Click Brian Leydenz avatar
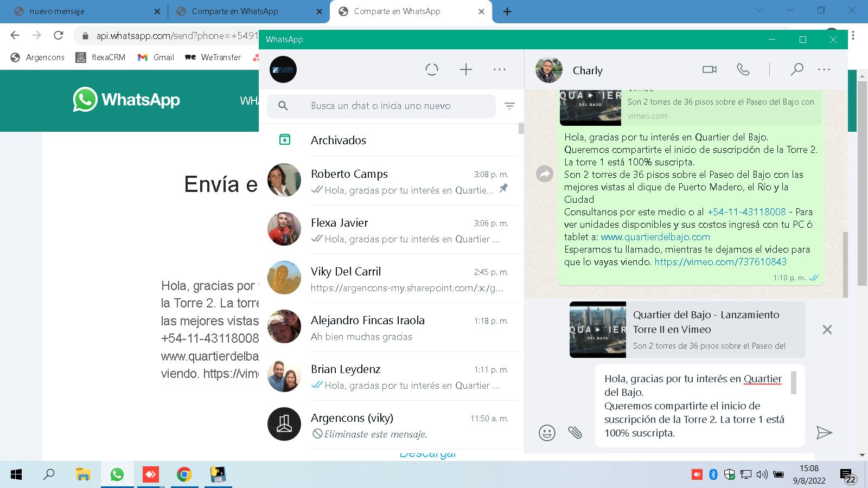This screenshot has height=488, width=868. [284, 375]
